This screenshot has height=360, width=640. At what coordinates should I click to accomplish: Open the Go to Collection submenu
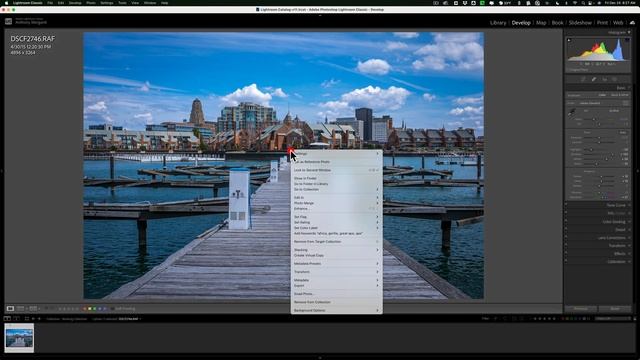pos(336,189)
